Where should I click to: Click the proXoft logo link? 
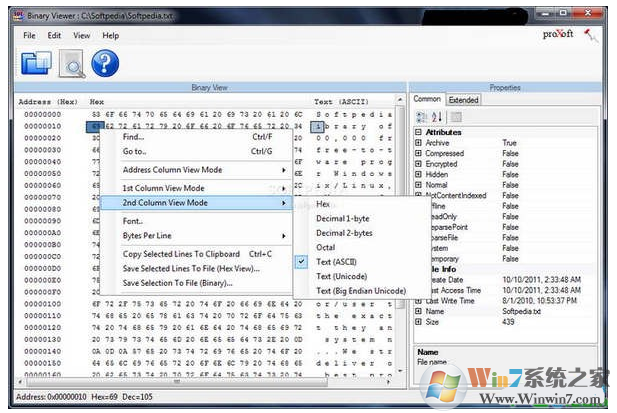[558, 34]
